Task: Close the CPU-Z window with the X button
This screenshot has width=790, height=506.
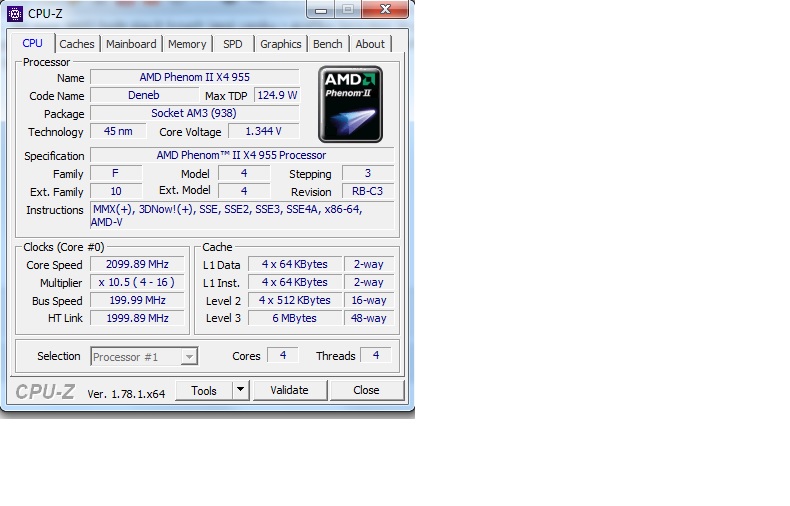Action: (x=385, y=10)
